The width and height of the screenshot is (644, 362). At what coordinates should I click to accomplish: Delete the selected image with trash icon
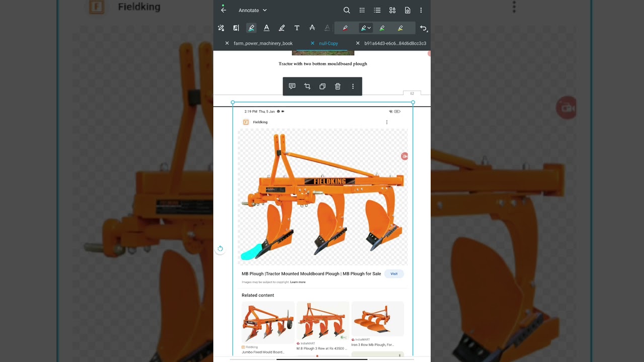[338, 86]
